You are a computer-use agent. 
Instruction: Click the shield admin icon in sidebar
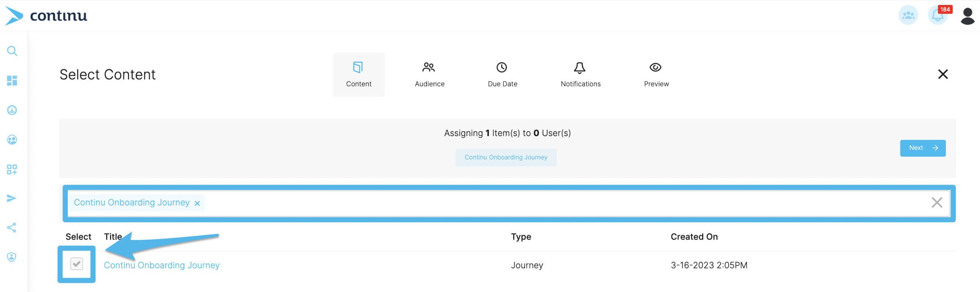[12, 257]
